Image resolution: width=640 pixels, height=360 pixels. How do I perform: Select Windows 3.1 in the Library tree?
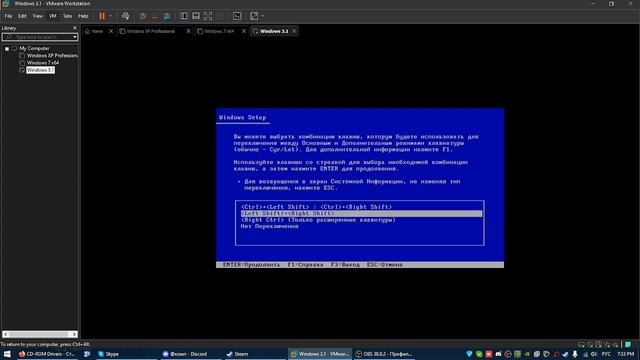40,70
